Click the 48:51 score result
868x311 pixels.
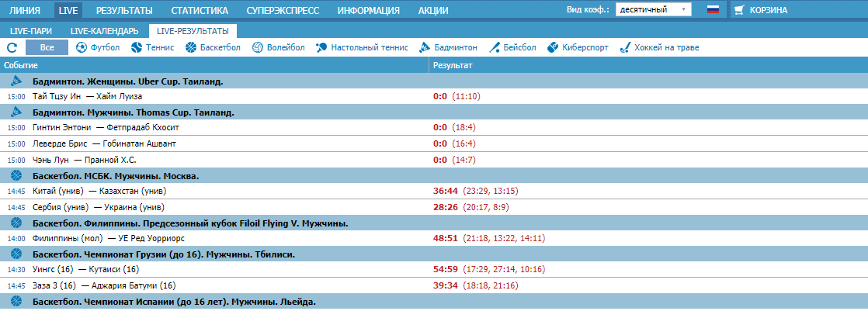coord(446,239)
